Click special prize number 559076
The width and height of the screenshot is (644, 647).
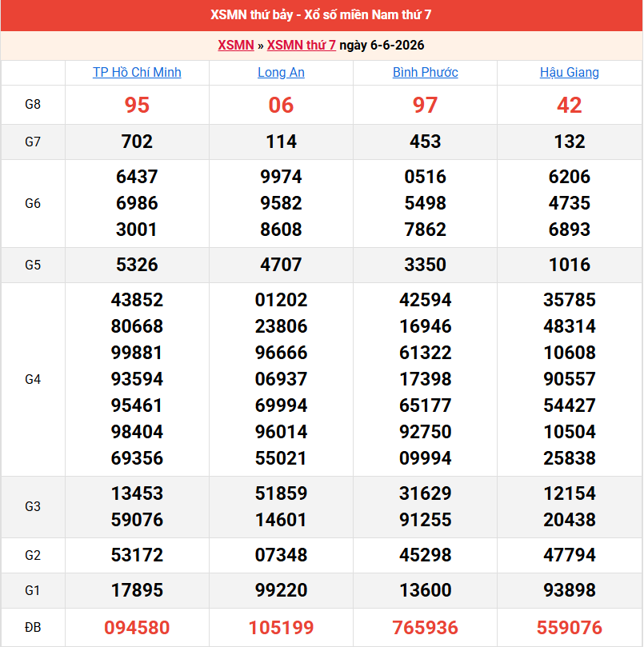click(x=570, y=628)
